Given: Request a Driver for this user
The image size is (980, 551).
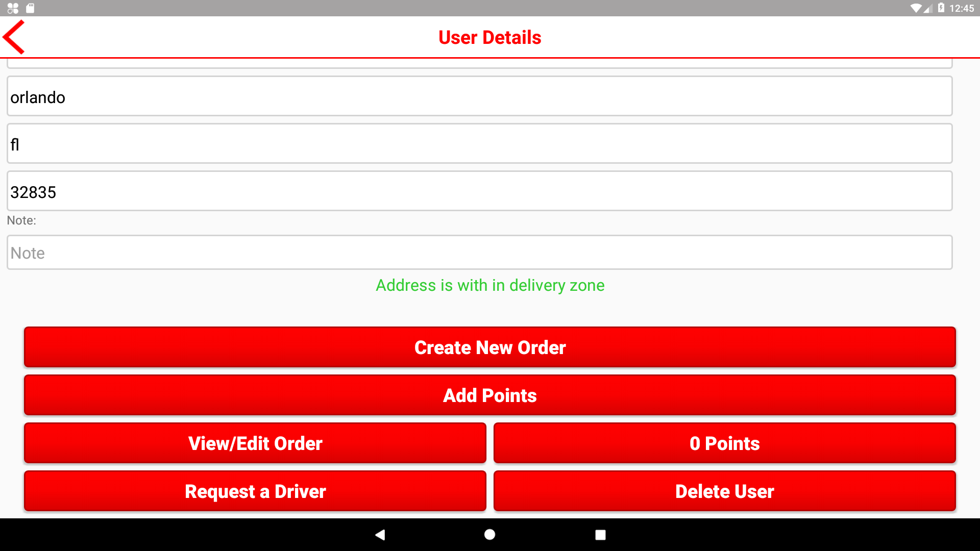Looking at the screenshot, I should (255, 491).
